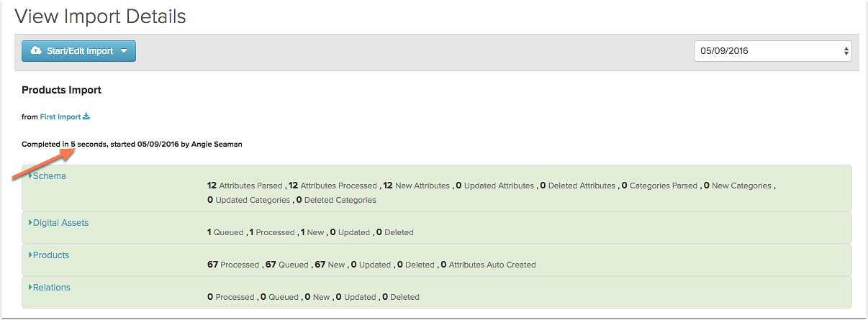Open the First Import file link

coord(60,116)
